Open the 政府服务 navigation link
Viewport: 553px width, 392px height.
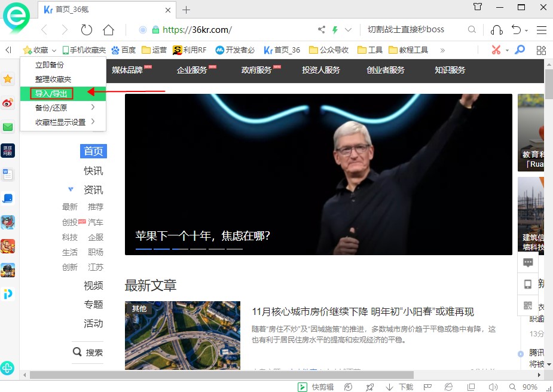coord(256,70)
